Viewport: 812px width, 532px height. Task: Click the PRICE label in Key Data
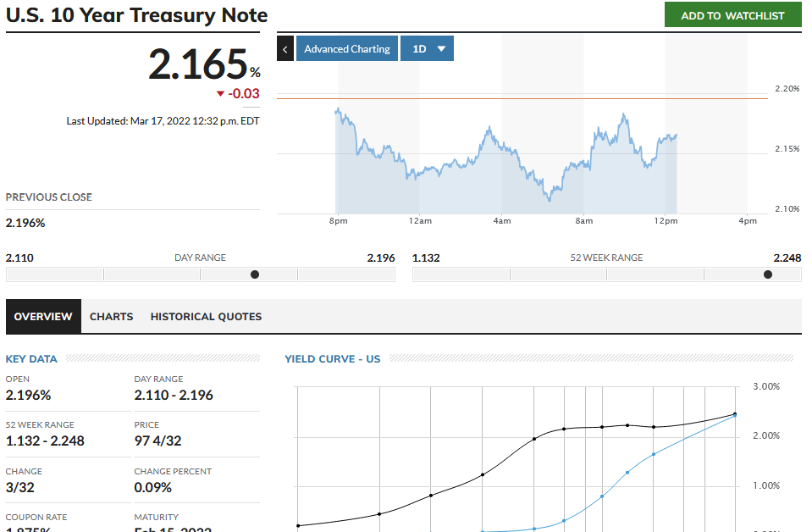tap(146, 424)
